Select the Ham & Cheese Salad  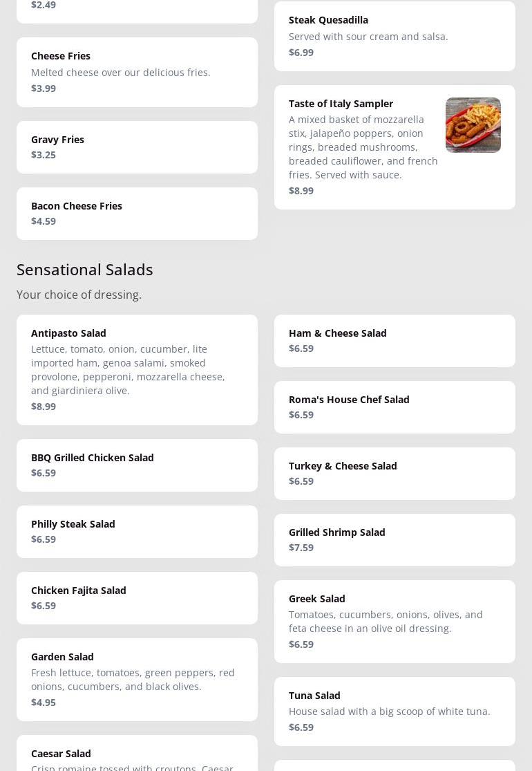[394, 340]
